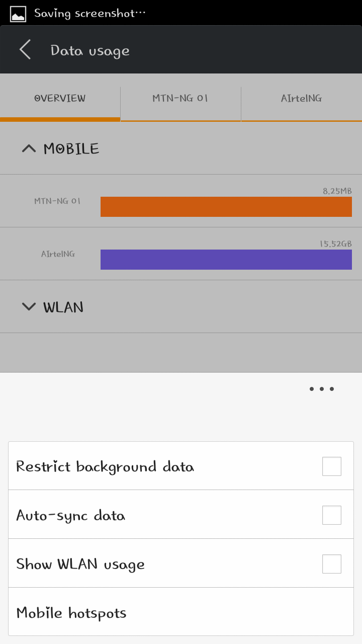Tap the middle dot of the pagination indicator
362x644 pixels.
[321, 388]
